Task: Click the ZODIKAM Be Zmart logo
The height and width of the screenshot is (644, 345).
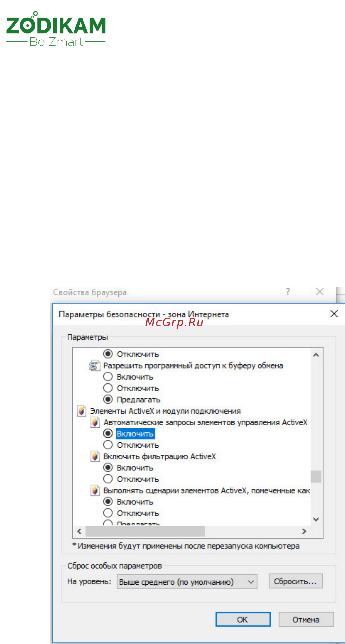Action: click(x=56, y=29)
